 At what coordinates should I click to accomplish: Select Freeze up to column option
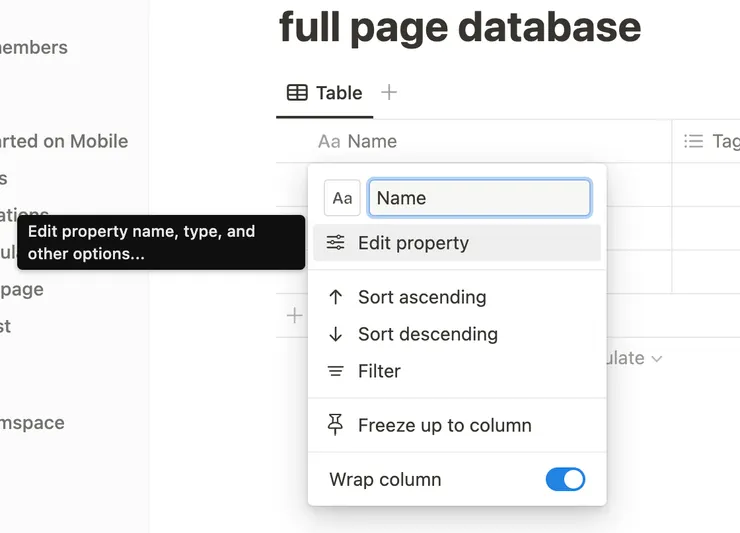click(444, 425)
